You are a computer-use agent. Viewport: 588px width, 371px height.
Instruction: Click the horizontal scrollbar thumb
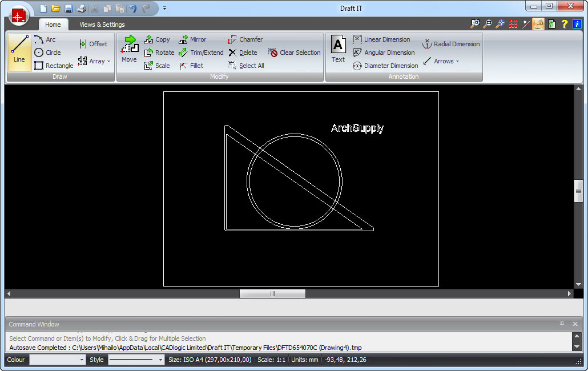272,293
